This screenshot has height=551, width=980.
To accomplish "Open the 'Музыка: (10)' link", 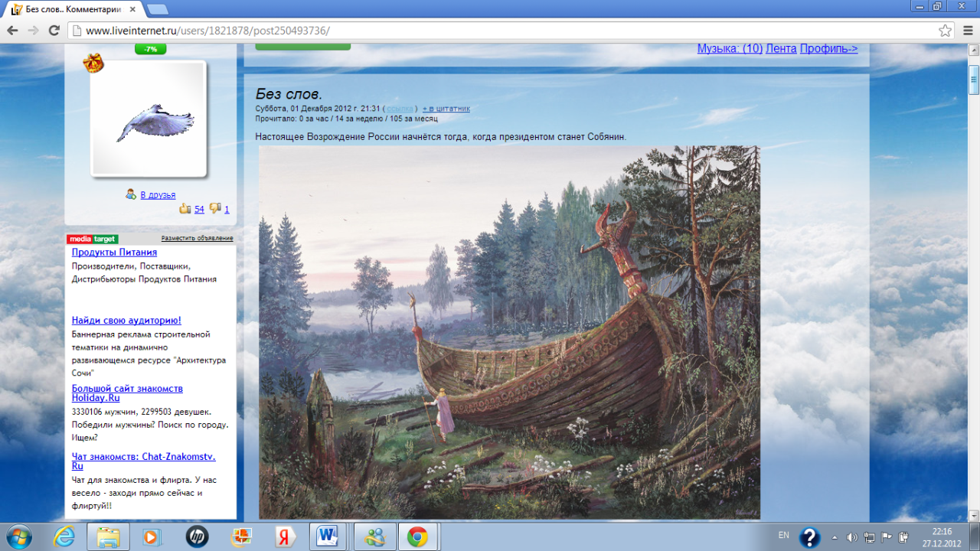I will [730, 48].
